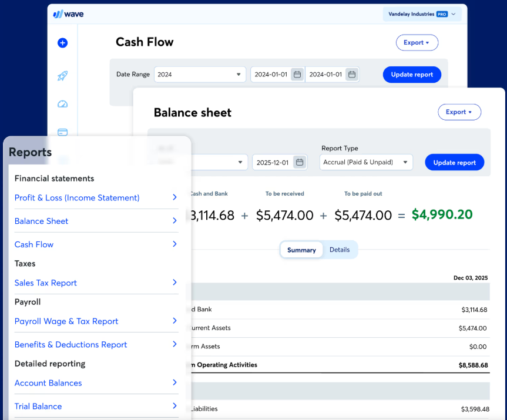This screenshot has width=507, height=420.
Task: Click chevron beside Balance Sheet row
Action: click(x=174, y=220)
